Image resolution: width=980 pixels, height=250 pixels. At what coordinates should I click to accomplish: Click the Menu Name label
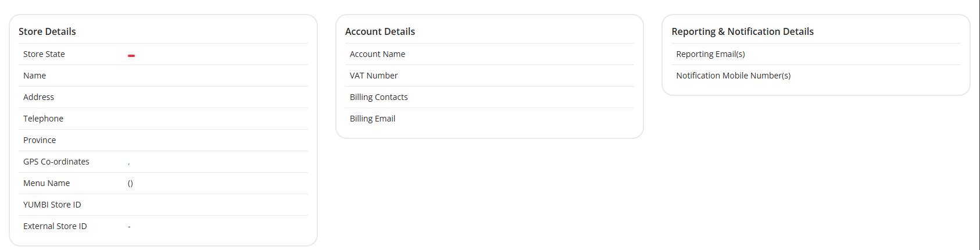pos(47,183)
